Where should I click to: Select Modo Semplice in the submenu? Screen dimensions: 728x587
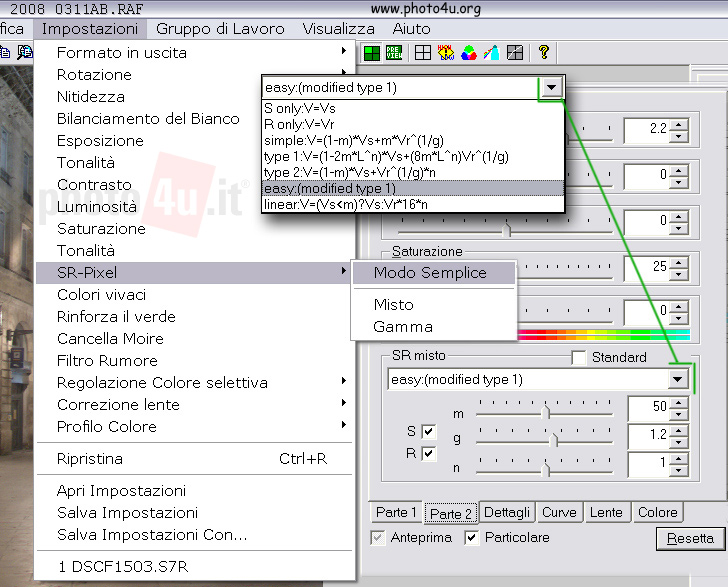(430, 272)
